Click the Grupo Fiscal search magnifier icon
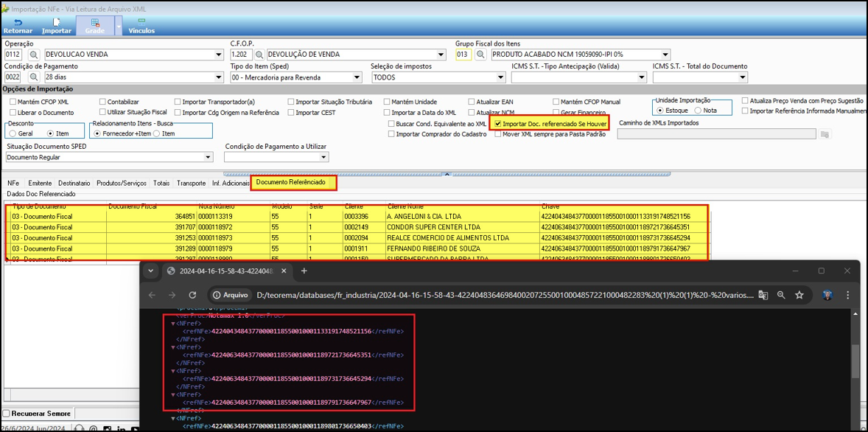Screen dimensions: 868x432 481,55
